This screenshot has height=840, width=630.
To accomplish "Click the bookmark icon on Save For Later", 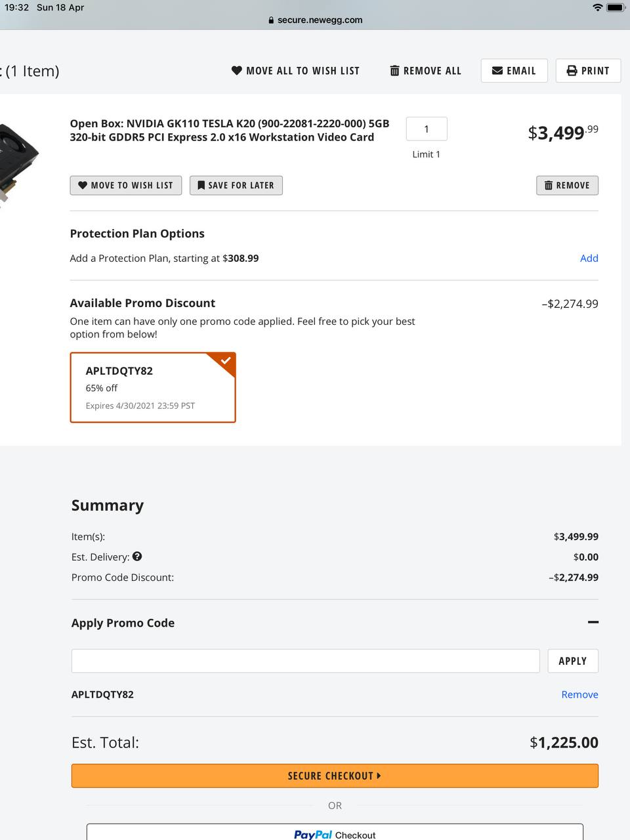I will (x=201, y=185).
